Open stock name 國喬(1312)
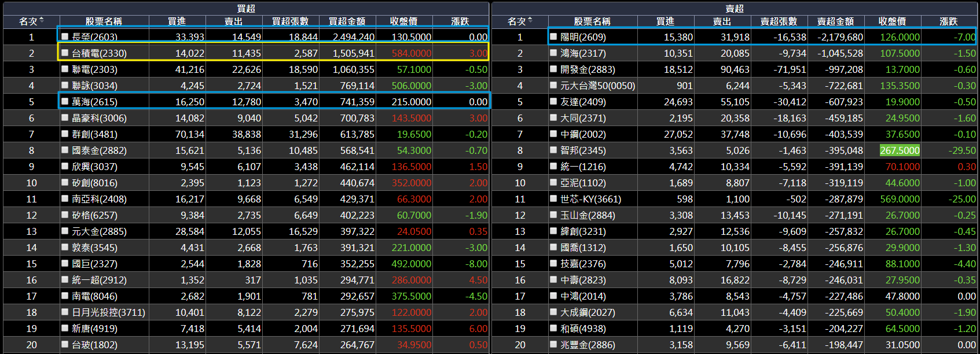Screen dimensions: 980x354 click(x=583, y=248)
